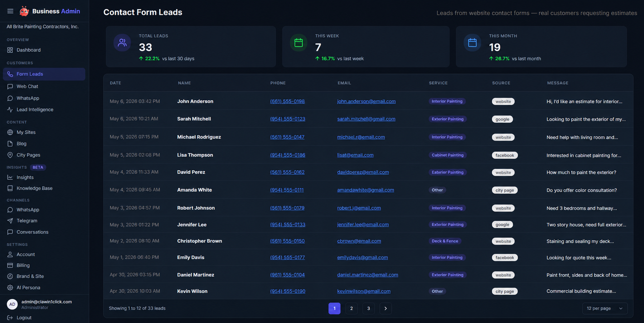Click Daniel Martinez name cell
The image size is (644, 323).
pyautogui.click(x=195, y=275)
